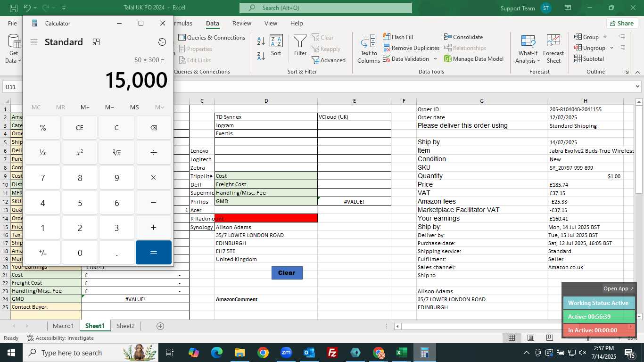Viewport: 644px width, 362px height.
Task: Click the red filled cell in column D
Action: [266, 218]
